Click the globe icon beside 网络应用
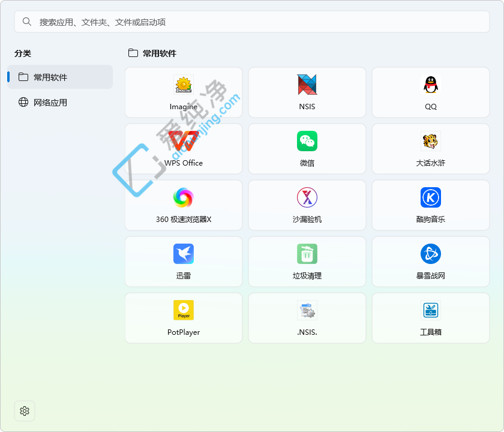Screen dimensions: 504x432 click(23, 102)
